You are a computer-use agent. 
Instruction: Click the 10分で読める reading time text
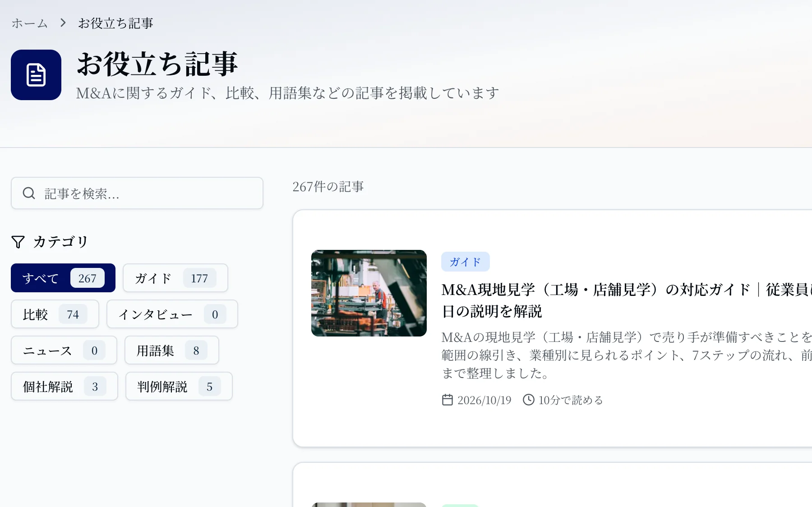pyautogui.click(x=571, y=400)
